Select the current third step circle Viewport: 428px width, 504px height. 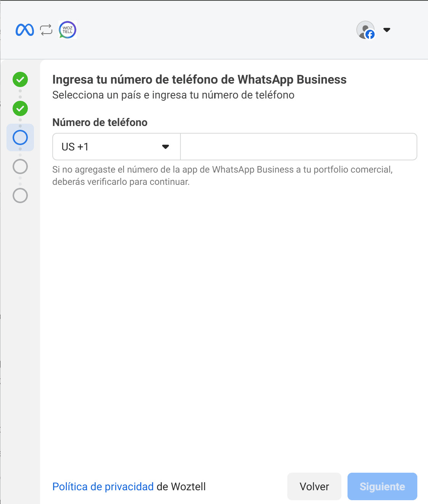click(20, 137)
